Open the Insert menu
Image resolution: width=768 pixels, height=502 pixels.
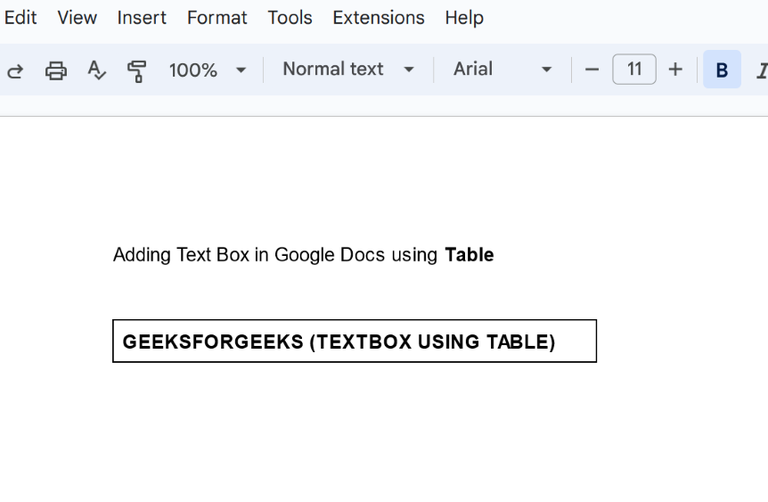(x=142, y=18)
